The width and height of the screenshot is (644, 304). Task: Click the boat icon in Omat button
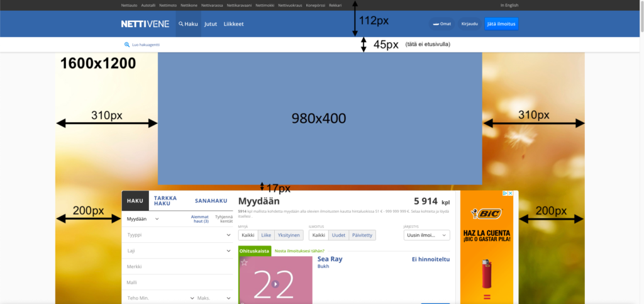[x=436, y=24]
